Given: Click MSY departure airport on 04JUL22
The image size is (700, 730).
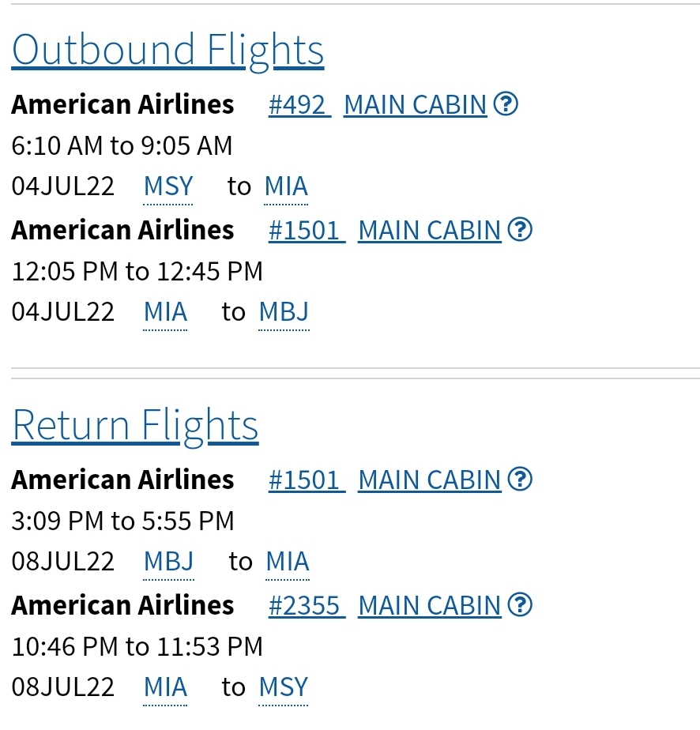Looking at the screenshot, I should pyautogui.click(x=168, y=186).
